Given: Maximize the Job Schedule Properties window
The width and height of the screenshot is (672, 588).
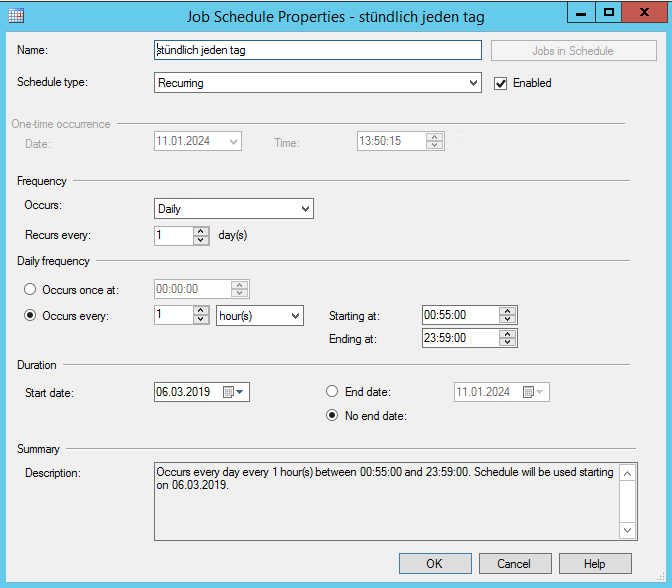Looking at the screenshot, I should [609, 12].
